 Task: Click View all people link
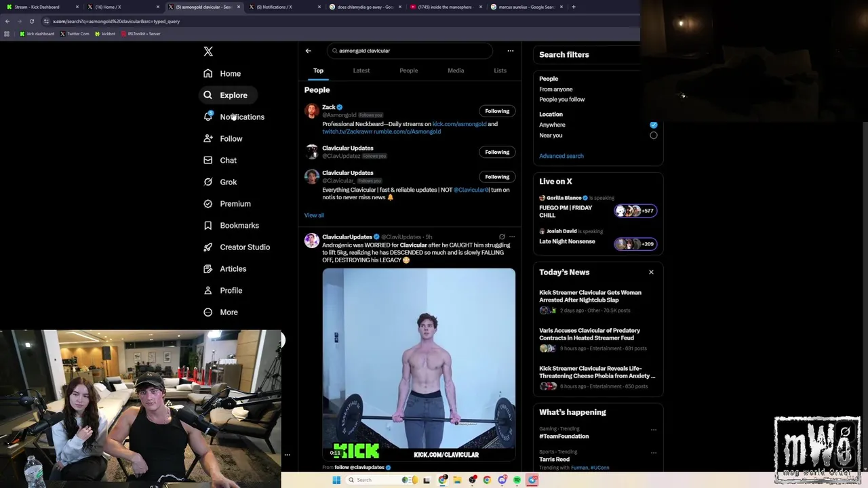[x=314, y=215]
